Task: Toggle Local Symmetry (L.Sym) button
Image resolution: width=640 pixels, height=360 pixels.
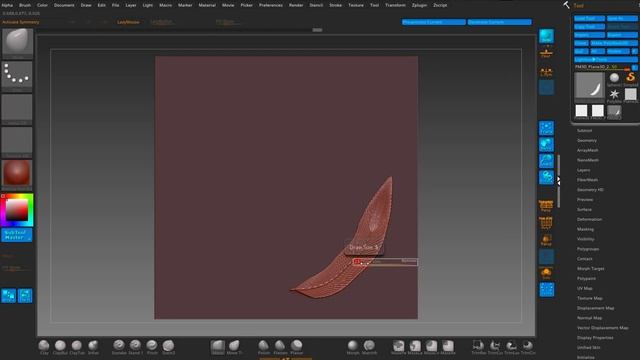Action: [x=546, y=73]
